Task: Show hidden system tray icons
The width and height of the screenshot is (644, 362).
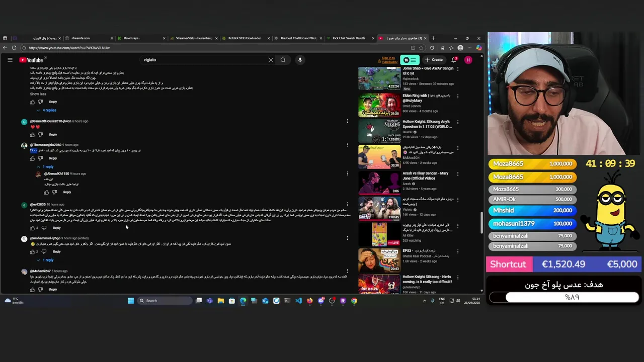Action: pos(424,301)
